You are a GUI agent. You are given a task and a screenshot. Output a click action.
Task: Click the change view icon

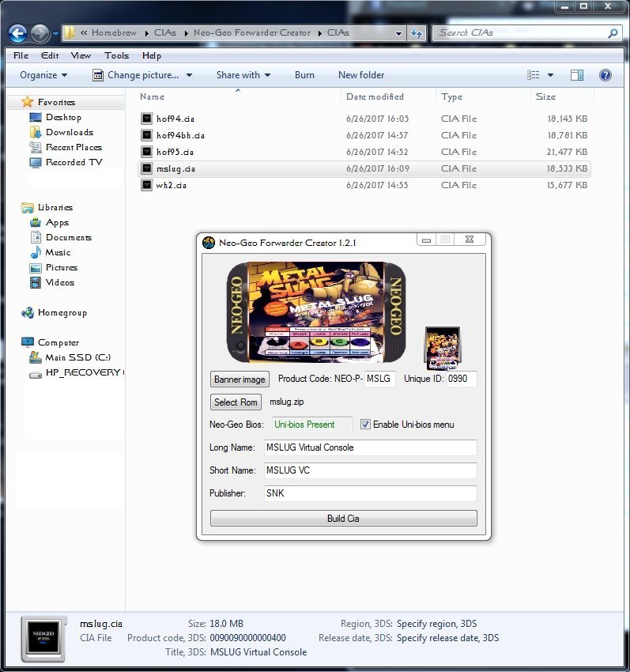coord(533,75)
